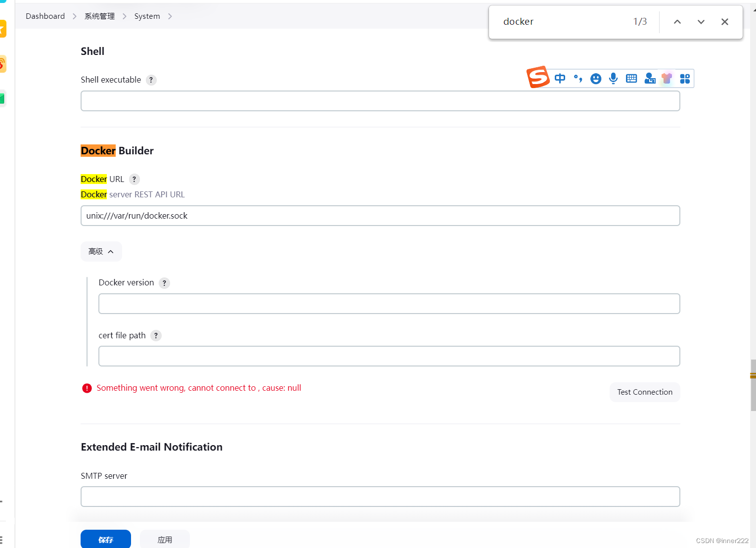Toggle Chinese/English mode in Sogou toolbar
Image resolution: width=756 pixels, height=548 pixels.
coord(560,78)
